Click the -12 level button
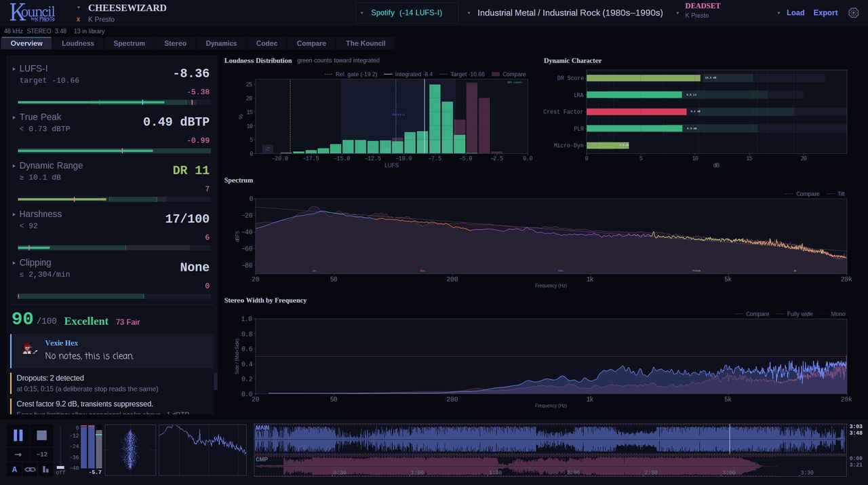 tap(41, 454)
